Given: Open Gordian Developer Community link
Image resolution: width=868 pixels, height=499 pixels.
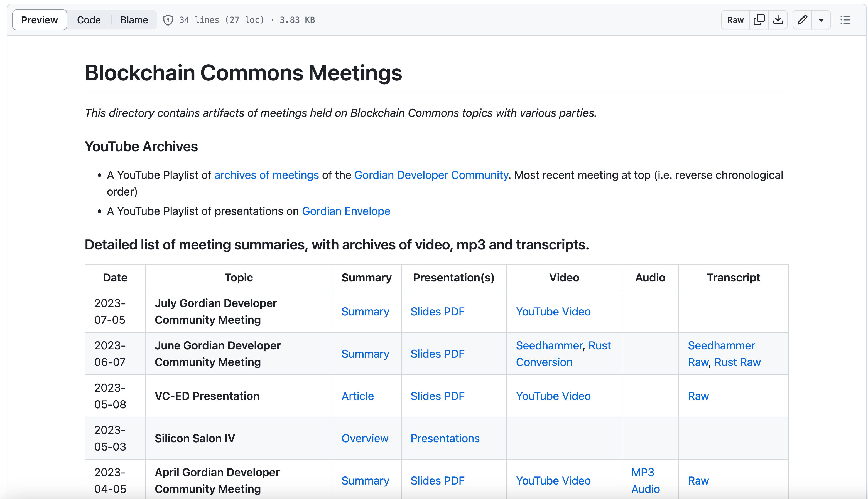Looking at the screenshot, I should pyautogui.click(x=431, y=175).
